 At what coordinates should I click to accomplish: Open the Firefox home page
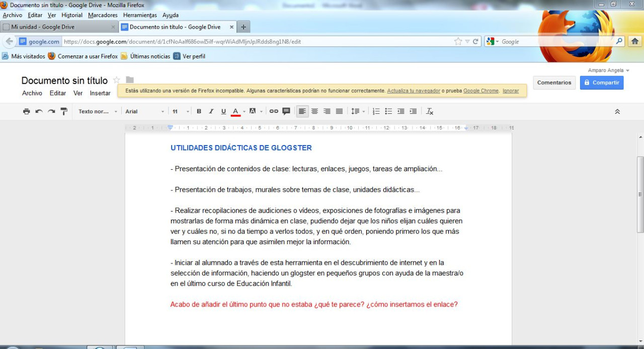[x=634, y=41]
